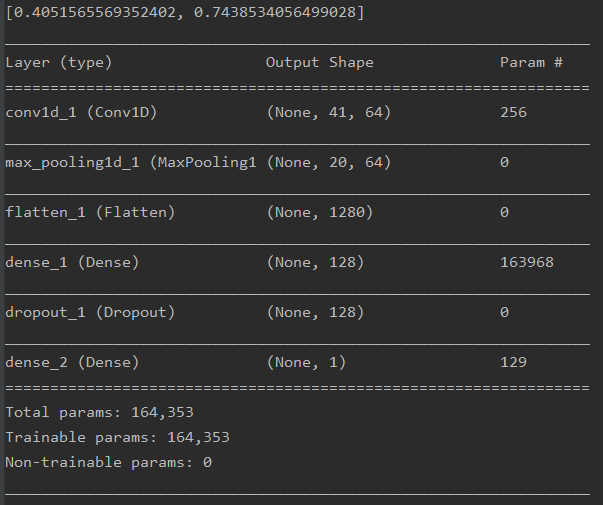Click the 'Trainable params: 164,353' line
Image resolution: width=603 pixels, height=505 pixels.
point(117,438)
